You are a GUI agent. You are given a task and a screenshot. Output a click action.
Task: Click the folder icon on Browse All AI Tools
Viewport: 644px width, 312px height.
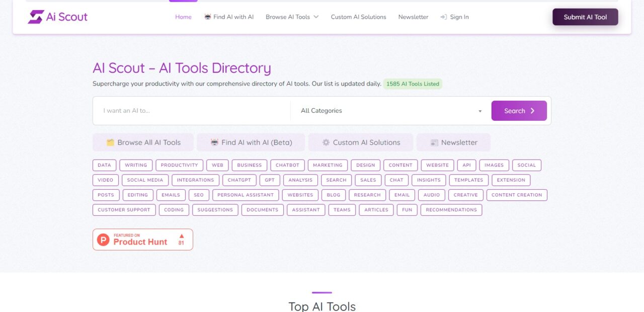110,142
